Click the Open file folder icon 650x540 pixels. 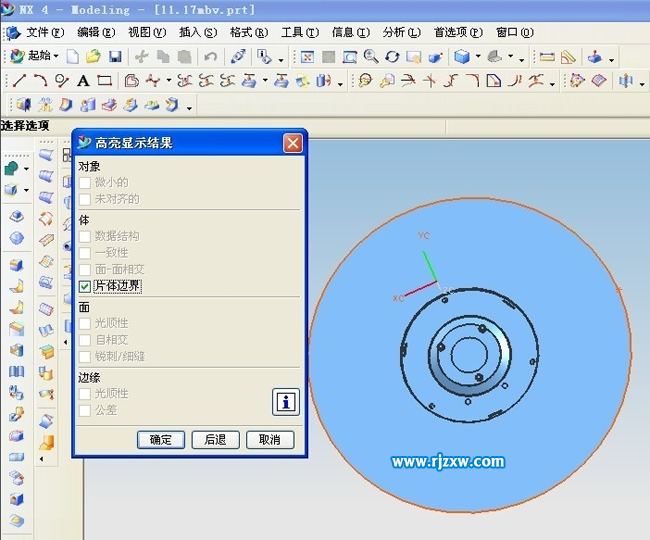(93, 57)
